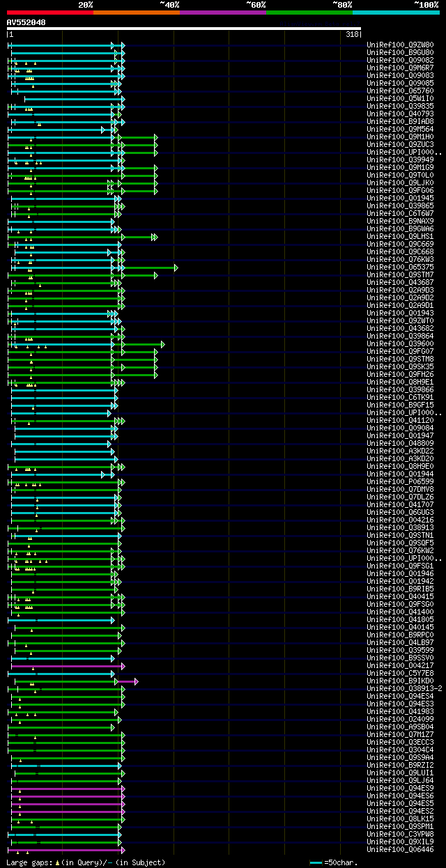
Task: Open hit UniRef100_Q41805
Action: click(x=400, y=620)
